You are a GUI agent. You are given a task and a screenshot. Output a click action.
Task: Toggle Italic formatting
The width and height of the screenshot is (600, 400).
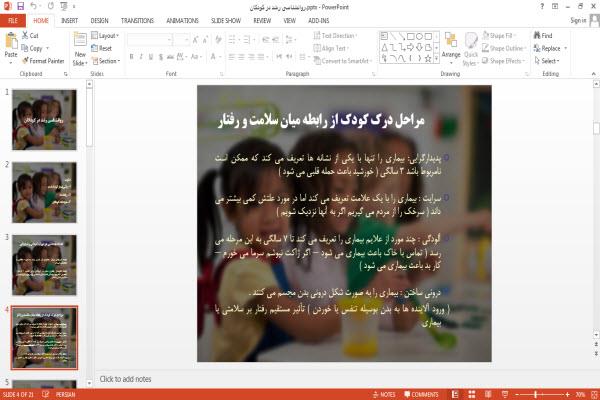[x=141, y=57]
